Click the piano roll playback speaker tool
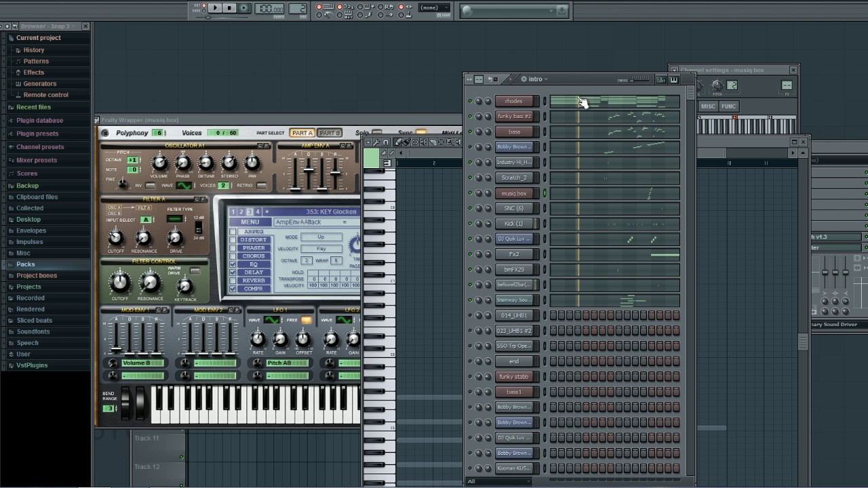 (x=457, y=142)
